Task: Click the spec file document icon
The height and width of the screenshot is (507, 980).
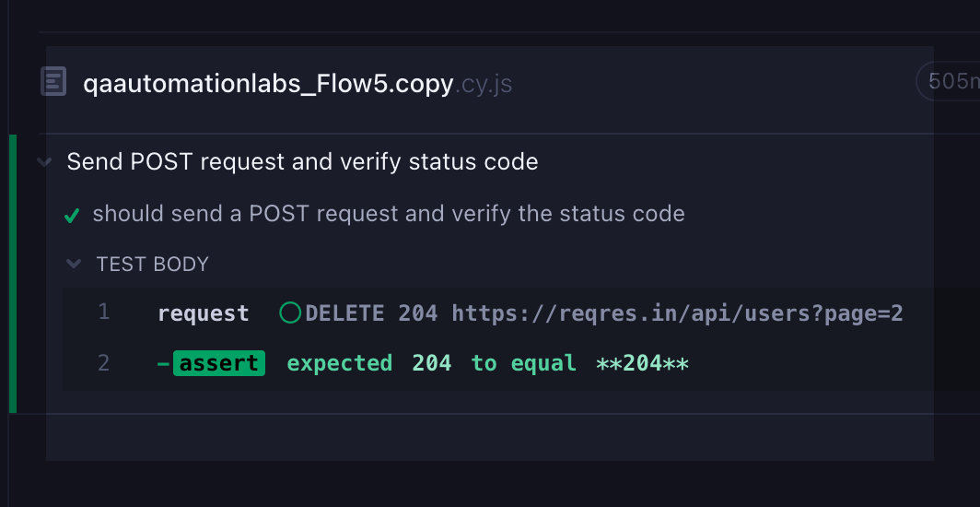Action: point(53,82)
